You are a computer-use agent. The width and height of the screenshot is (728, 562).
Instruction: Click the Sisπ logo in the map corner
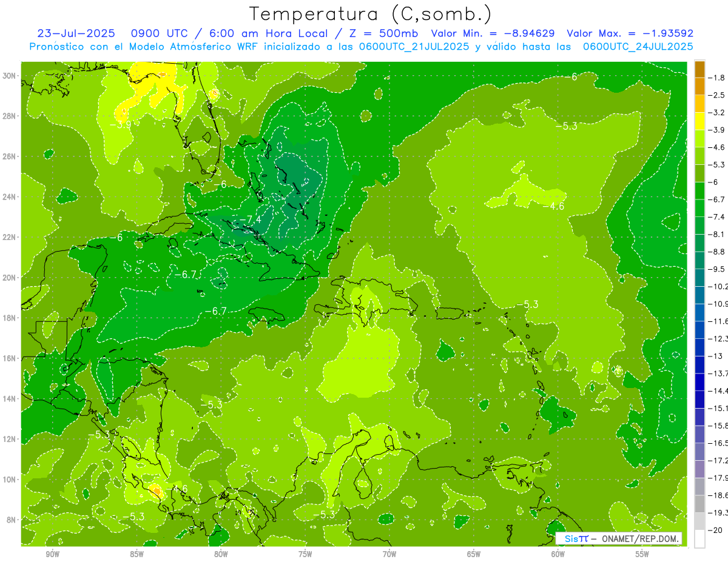(x=576, y=539)
